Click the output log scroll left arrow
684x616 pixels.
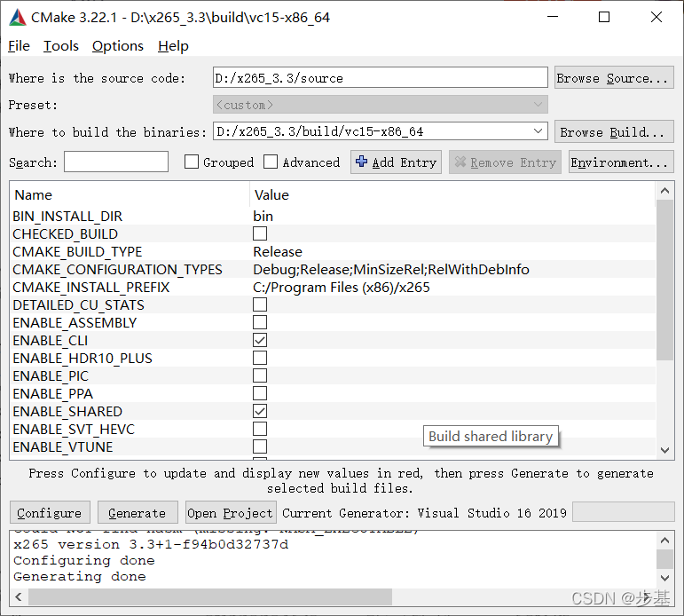click(x=19, y=596)
